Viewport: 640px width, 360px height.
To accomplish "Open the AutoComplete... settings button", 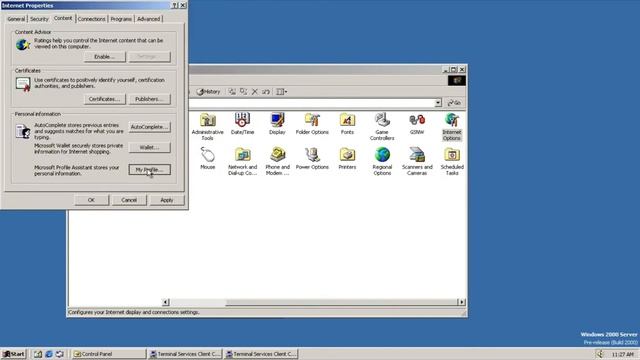I will pyautogui.click(x=149, y=127).
